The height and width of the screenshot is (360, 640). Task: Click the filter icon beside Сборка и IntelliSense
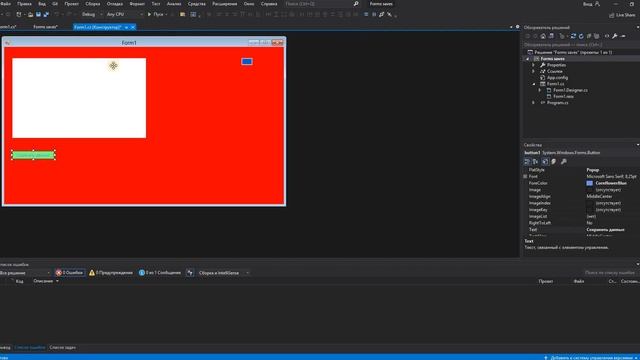[190, 273]
